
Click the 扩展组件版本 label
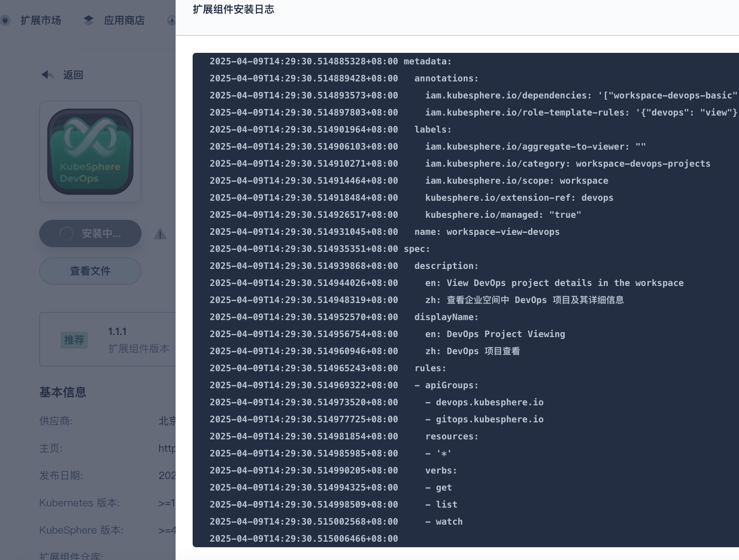(139, 349)
